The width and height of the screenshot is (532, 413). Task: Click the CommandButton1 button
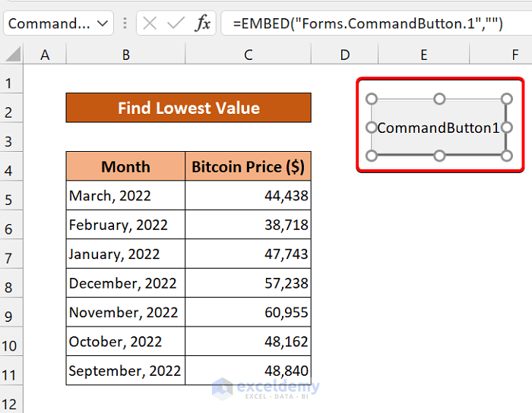coord(439,128)
